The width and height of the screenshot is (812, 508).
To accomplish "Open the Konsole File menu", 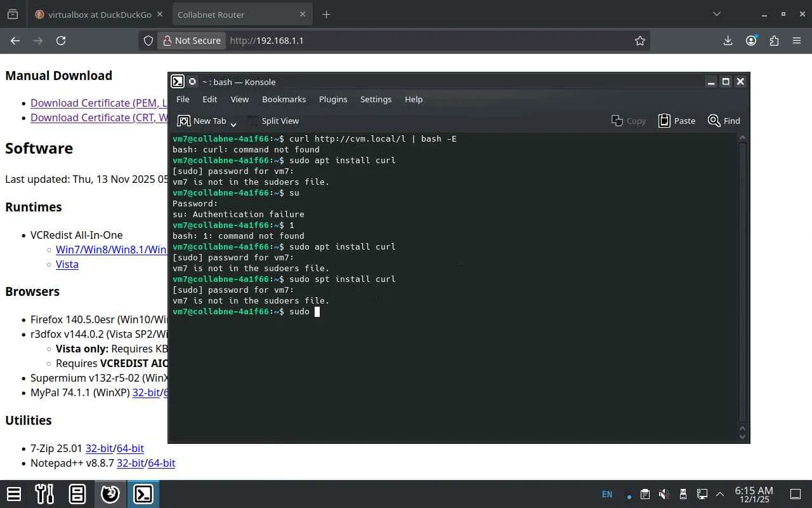I will click(183, 99).
